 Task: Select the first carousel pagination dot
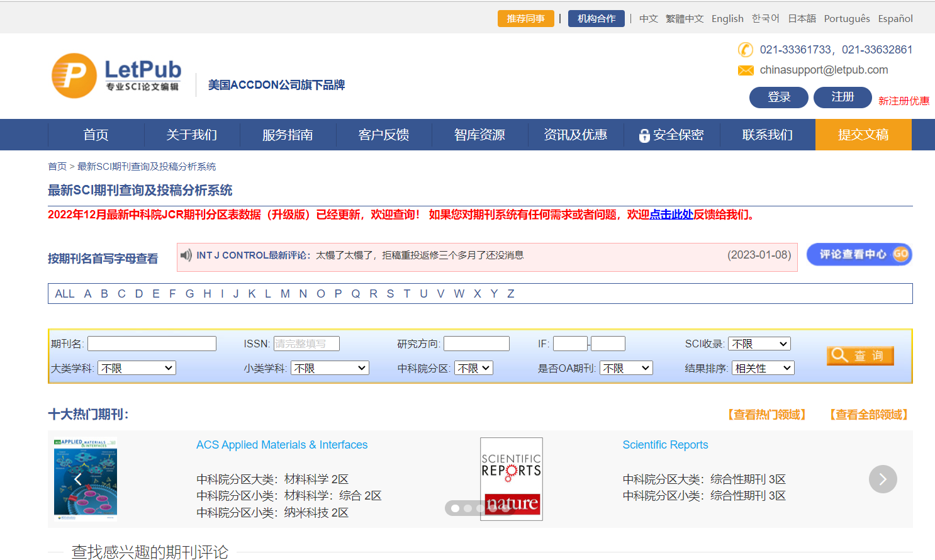[455, 508]
